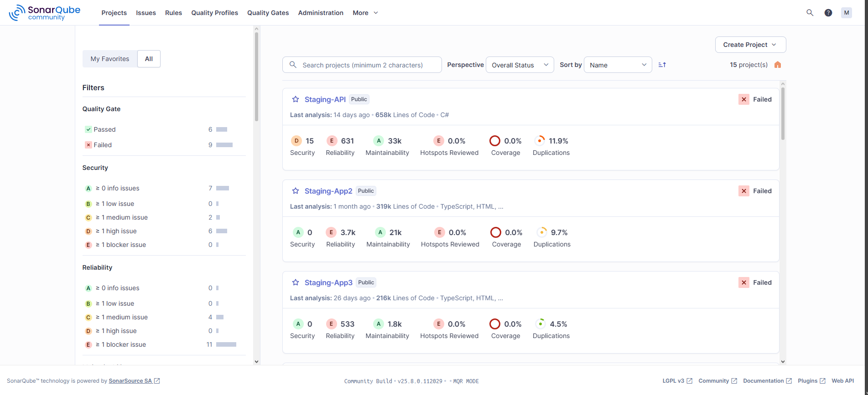Go to Quality Gates
The height and width of the screenshot is (395, 868).
tap(268, 13)
